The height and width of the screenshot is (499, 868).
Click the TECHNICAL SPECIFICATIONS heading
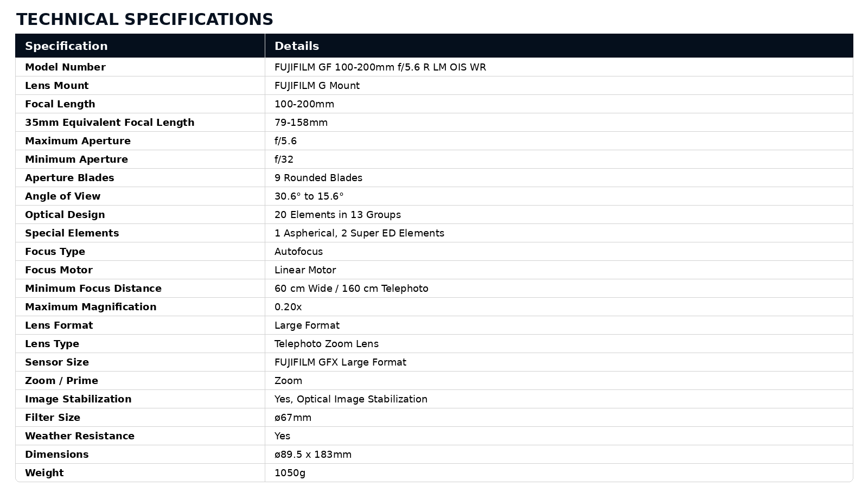click(x=145, y=19)
